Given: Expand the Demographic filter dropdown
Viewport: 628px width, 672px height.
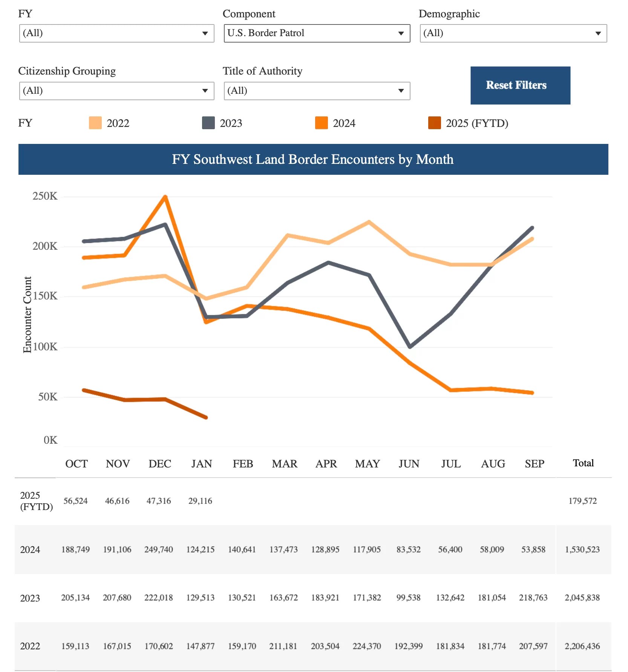Looking at the screenshot, I should [x=513, y=33].
